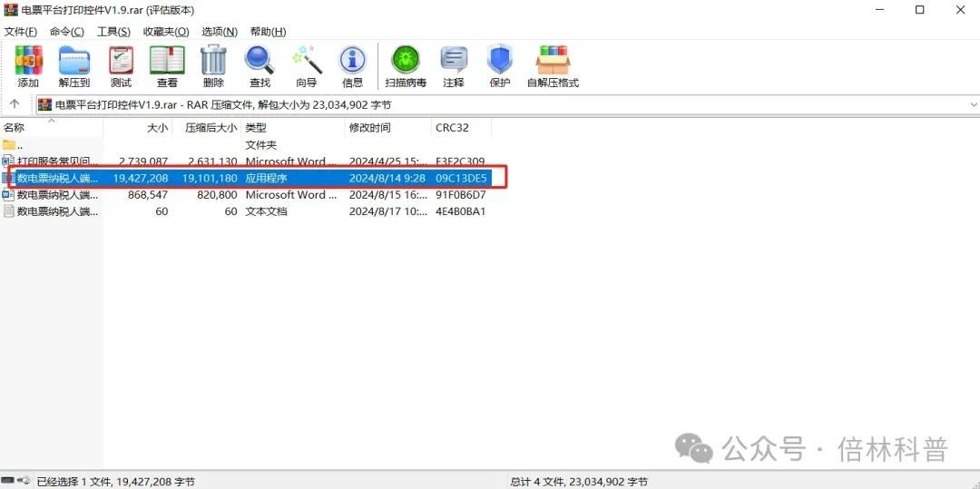Viewport: 980px width, 489px height.
Task: Click the 删除 (Delete) trash icon
Action: 213,61
